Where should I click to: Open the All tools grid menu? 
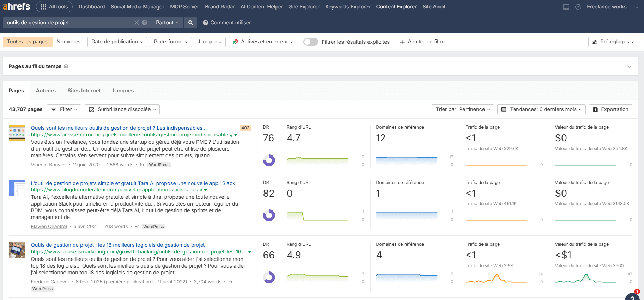[x=54, y=7]
